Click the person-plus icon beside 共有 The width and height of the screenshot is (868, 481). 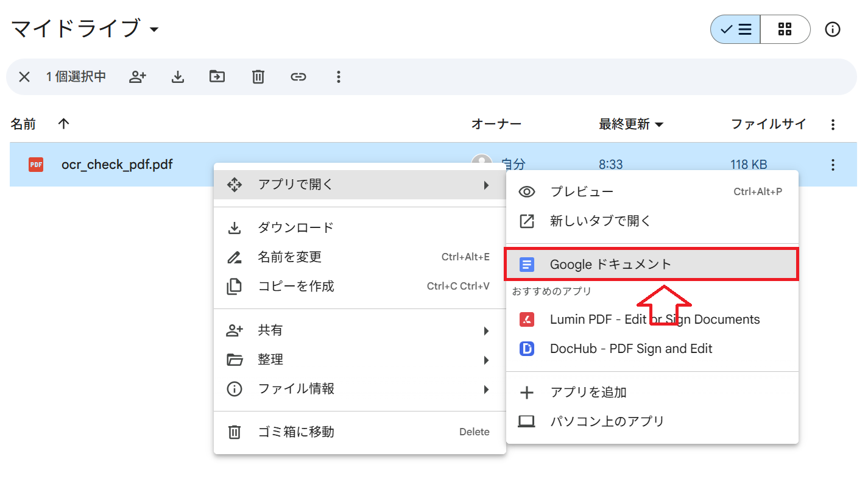pos(235,330)
